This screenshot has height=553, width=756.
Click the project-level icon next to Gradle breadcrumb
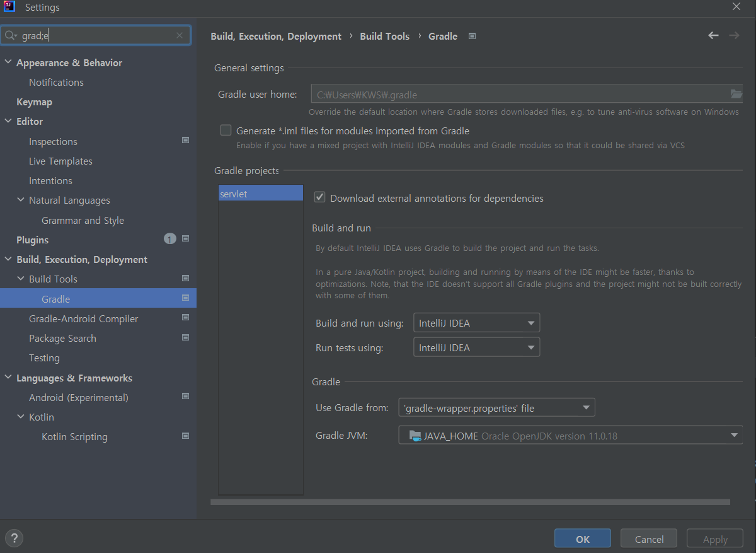[x=472, y=36]
